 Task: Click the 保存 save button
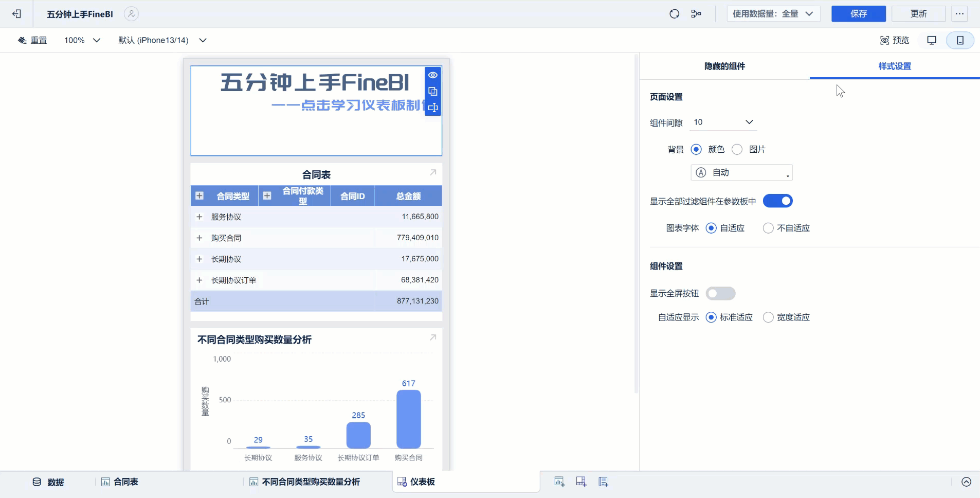pos(859,14)
